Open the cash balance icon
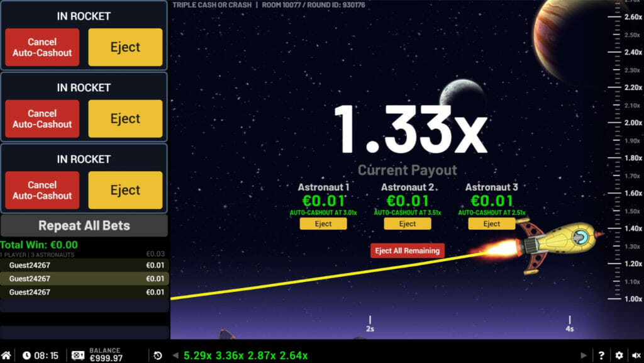644x363 pixels. click(78, 355)
